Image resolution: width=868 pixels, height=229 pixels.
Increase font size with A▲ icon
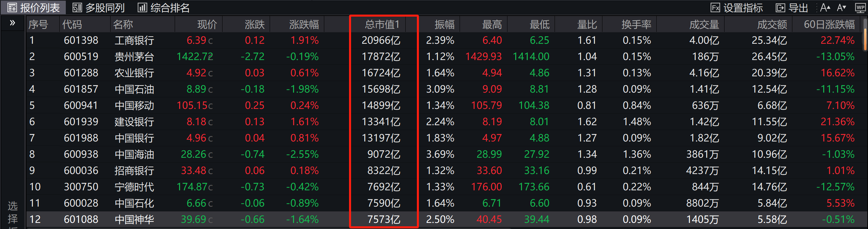pyautogui.click(x=825, y=7)
